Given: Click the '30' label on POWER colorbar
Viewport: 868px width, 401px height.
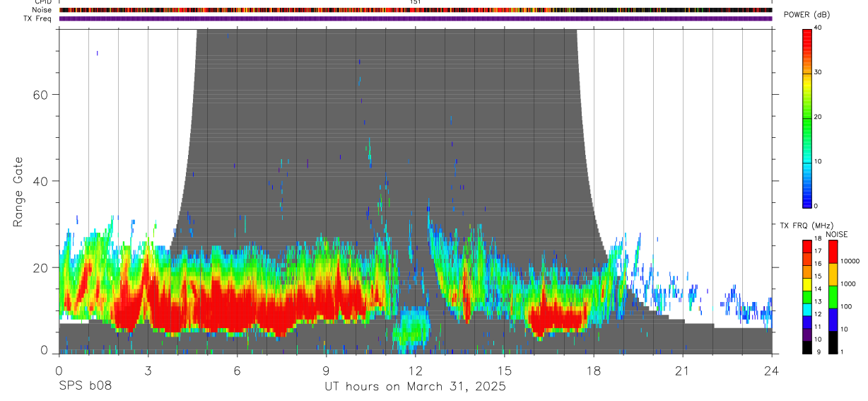Looking at the screenshot, I should 819,73.
